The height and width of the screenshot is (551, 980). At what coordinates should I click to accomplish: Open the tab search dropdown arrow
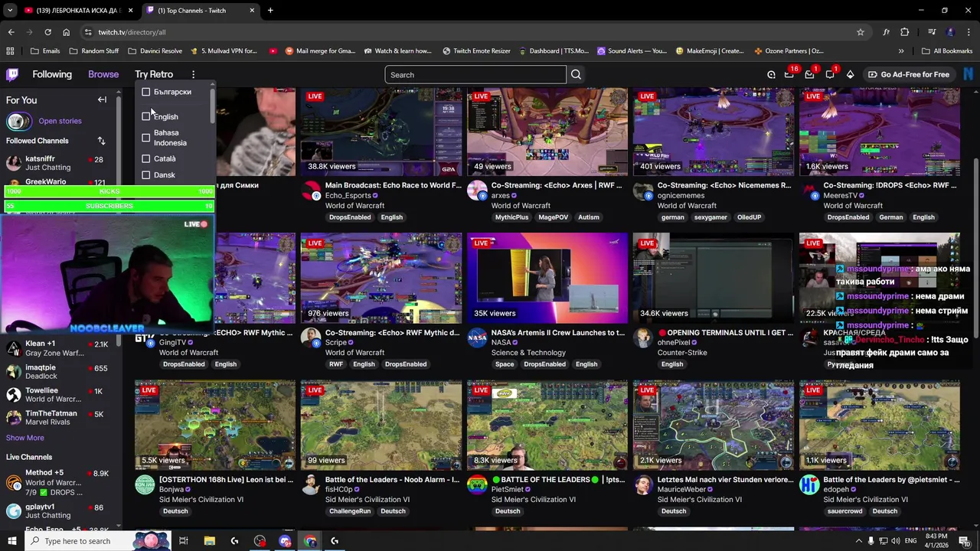(x=10, y=11)
